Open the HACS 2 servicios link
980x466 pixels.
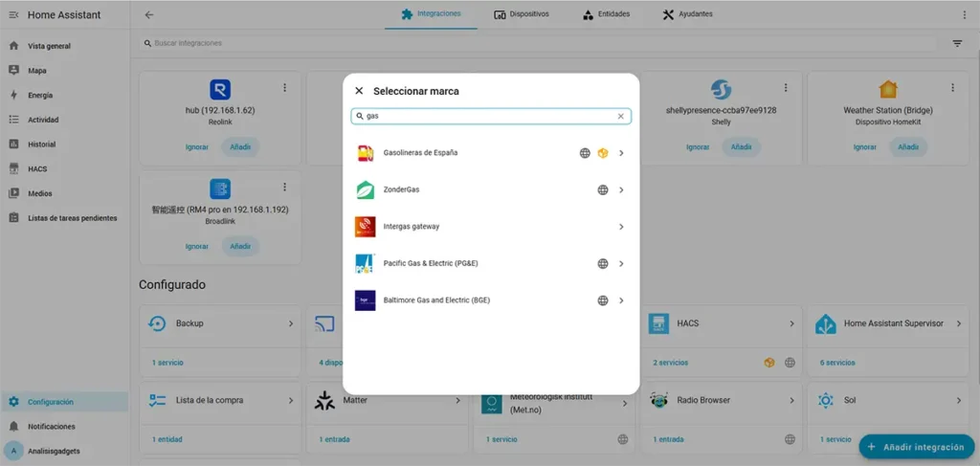pos(671,363)
